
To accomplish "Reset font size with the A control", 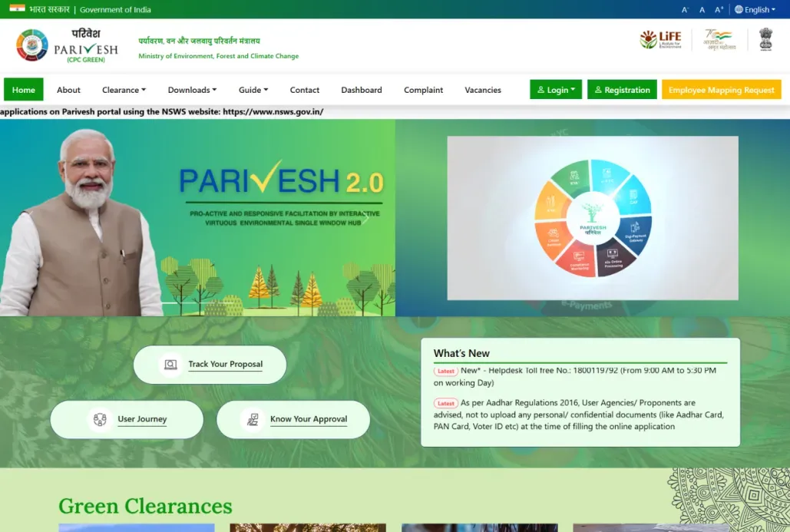I will click(702, 9).
